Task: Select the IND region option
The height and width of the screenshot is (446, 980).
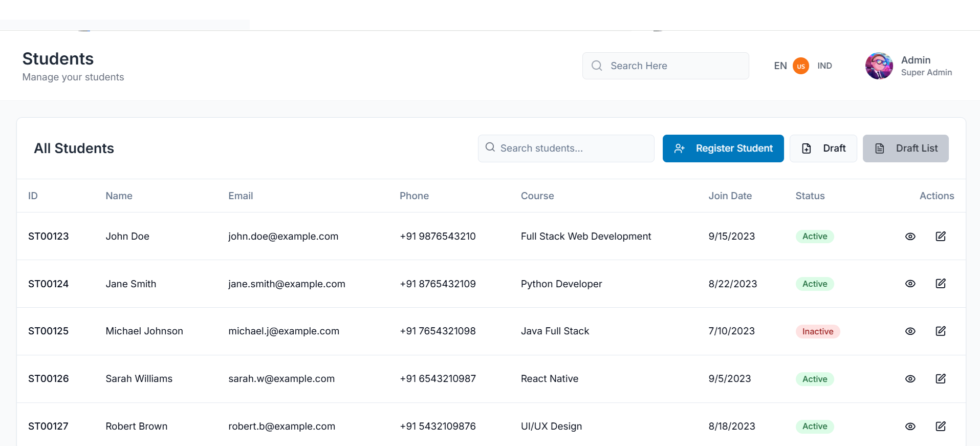Action: [824, 66]
